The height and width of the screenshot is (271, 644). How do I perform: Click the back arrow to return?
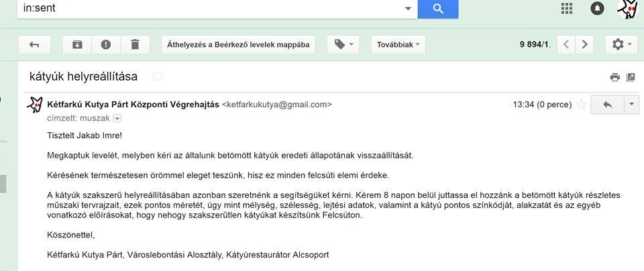point(34,44)
